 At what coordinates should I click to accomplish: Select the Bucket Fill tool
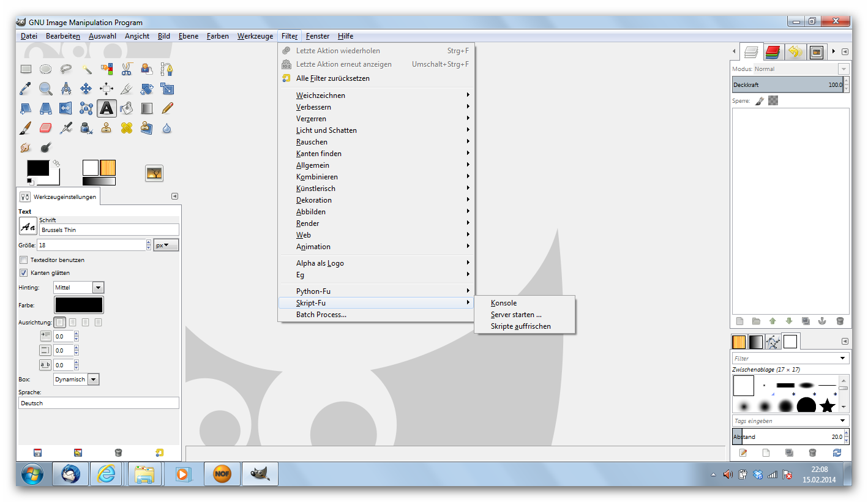pos(127,108)
